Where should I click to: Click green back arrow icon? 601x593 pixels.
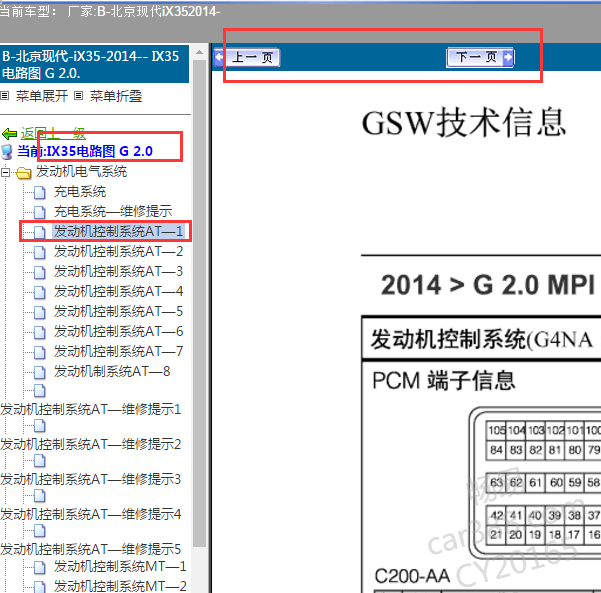point(9,134)
